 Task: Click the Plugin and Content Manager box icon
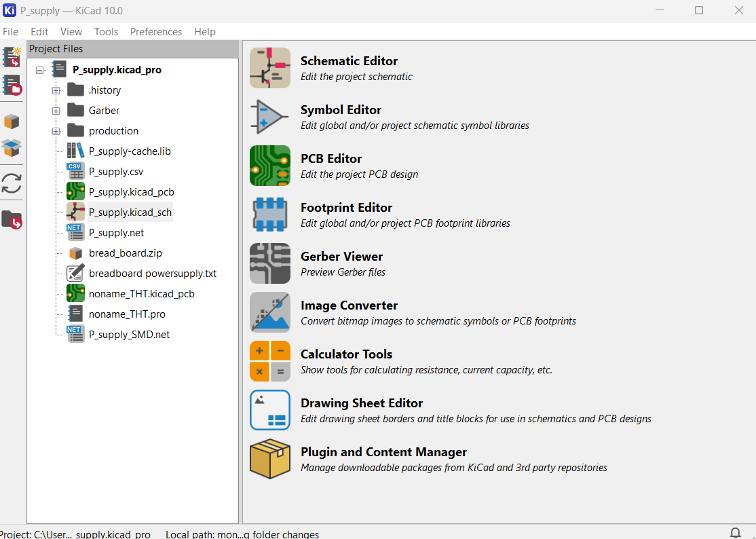[270, 459]
